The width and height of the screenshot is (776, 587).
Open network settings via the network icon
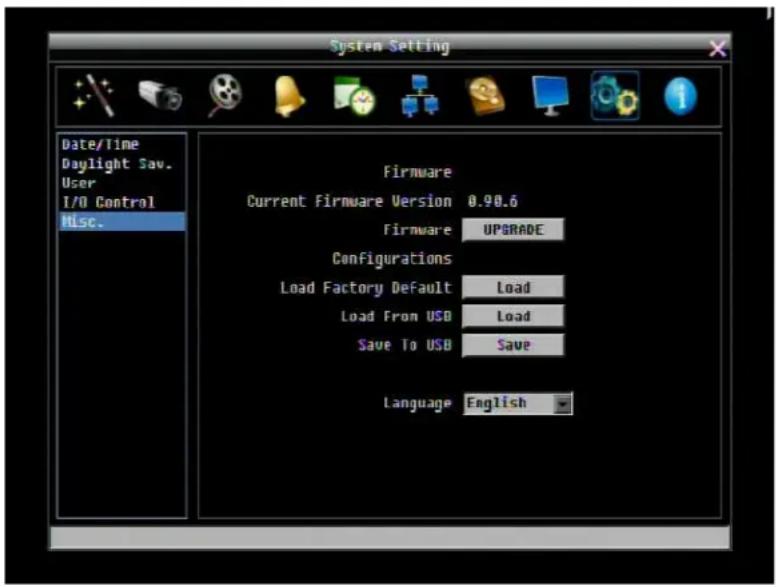click(419, 96)
